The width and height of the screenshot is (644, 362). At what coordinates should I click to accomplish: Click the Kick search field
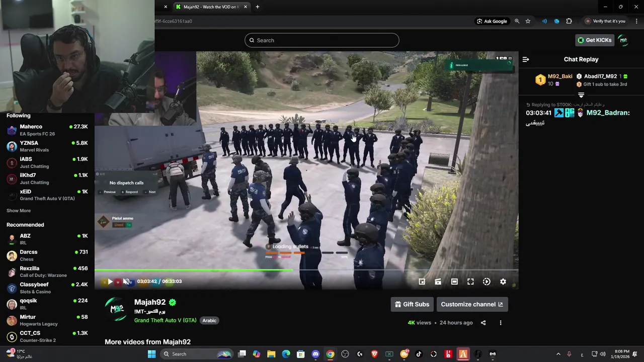322,40
